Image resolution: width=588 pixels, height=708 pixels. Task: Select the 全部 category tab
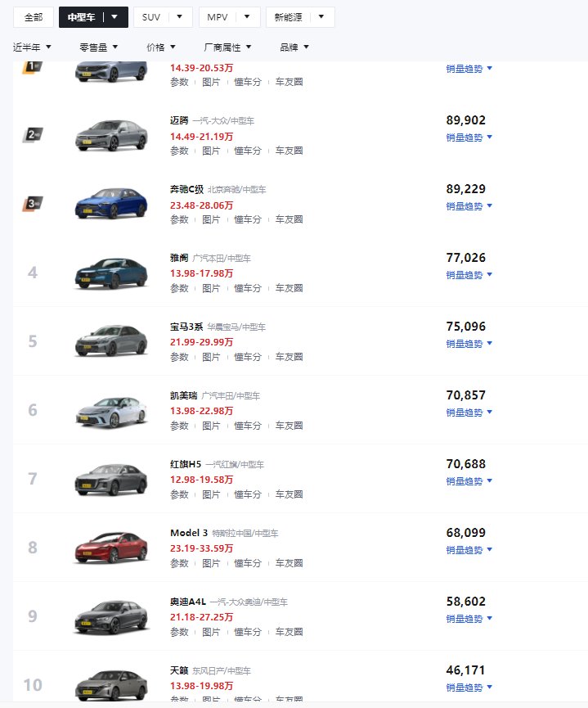tap(34, 17)
